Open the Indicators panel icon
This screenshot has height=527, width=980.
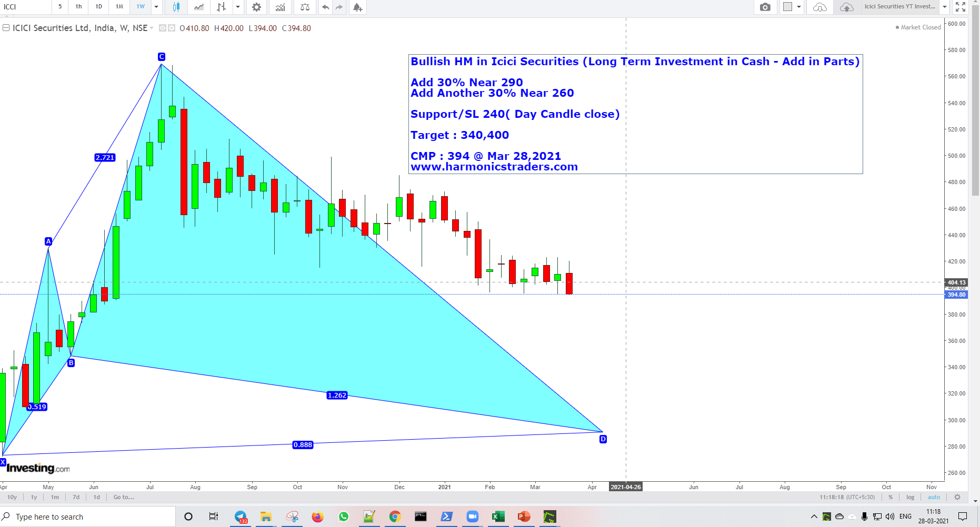click(280, 7)
